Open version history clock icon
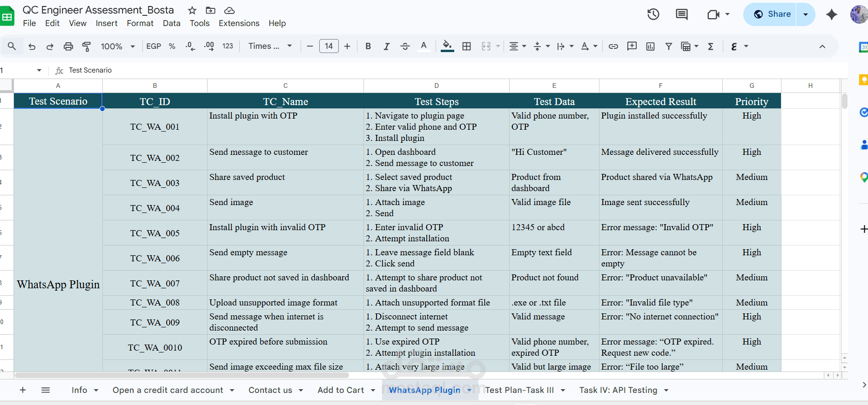Screen dimensions: 868x405 653,14
